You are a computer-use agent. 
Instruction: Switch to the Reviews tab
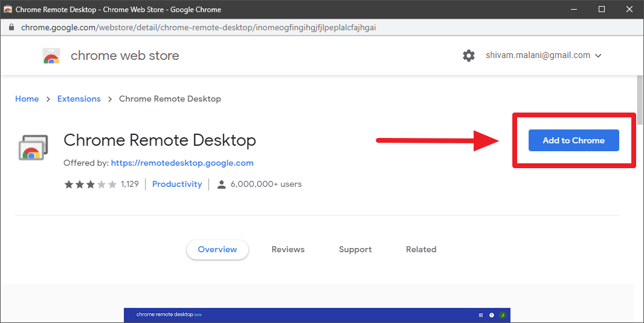(x=288, y=249)
